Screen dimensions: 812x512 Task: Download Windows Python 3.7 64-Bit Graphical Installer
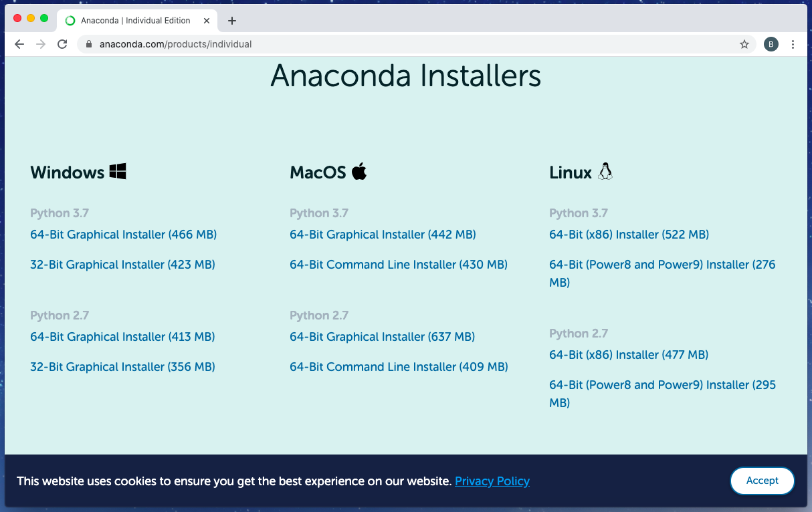click(x=124, y=235)
